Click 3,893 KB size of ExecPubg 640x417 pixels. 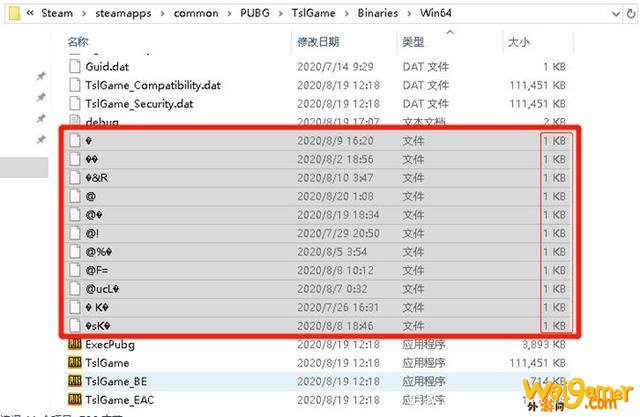(x=544, y=344)
